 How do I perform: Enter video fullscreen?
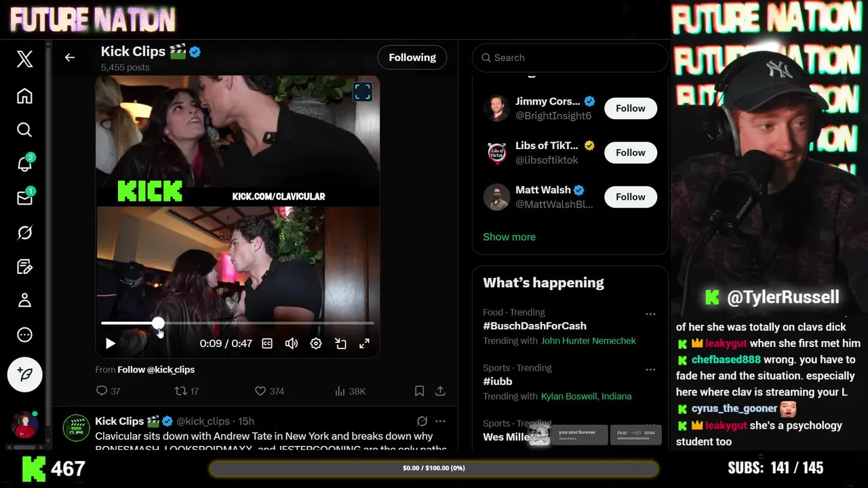point(365,344)
